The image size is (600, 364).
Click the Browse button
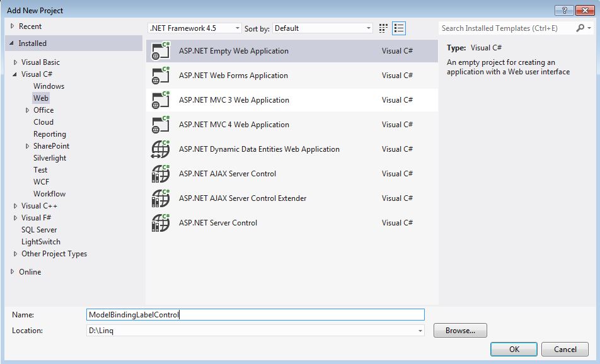click(x=459, y=330)
